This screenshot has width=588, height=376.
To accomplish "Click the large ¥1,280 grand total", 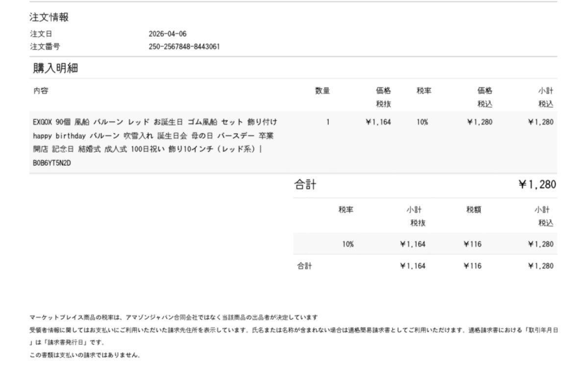I will point(537,185).
